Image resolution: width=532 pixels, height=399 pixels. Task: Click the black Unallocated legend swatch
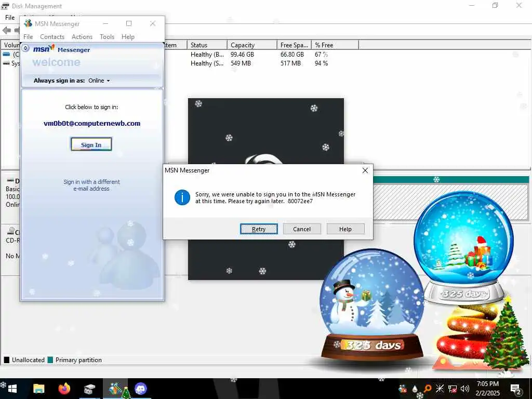(6, 360)
